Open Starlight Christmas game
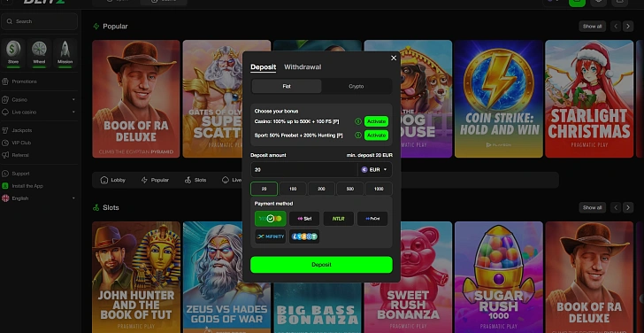This screenshot has width=644, height=333. click(x=589, y=98)
